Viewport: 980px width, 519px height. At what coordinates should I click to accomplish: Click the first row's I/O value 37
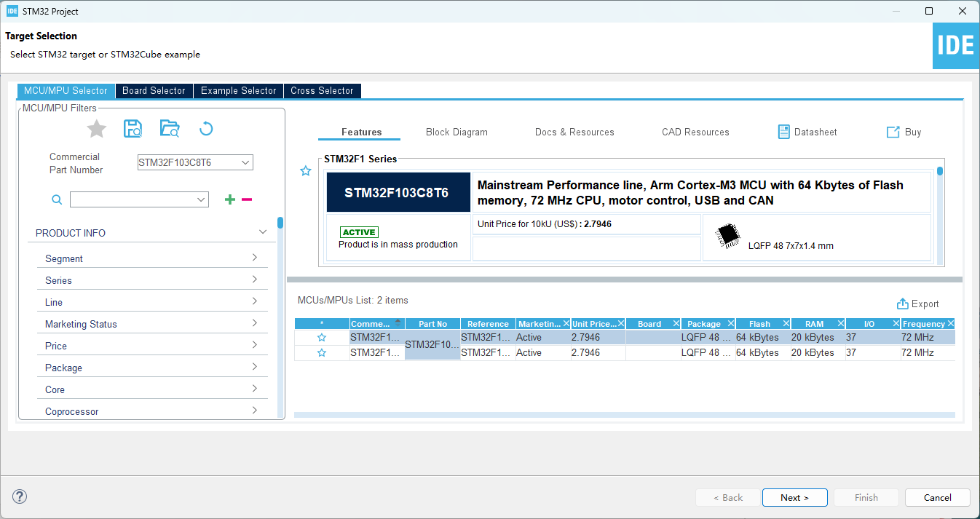pos(872,338)
